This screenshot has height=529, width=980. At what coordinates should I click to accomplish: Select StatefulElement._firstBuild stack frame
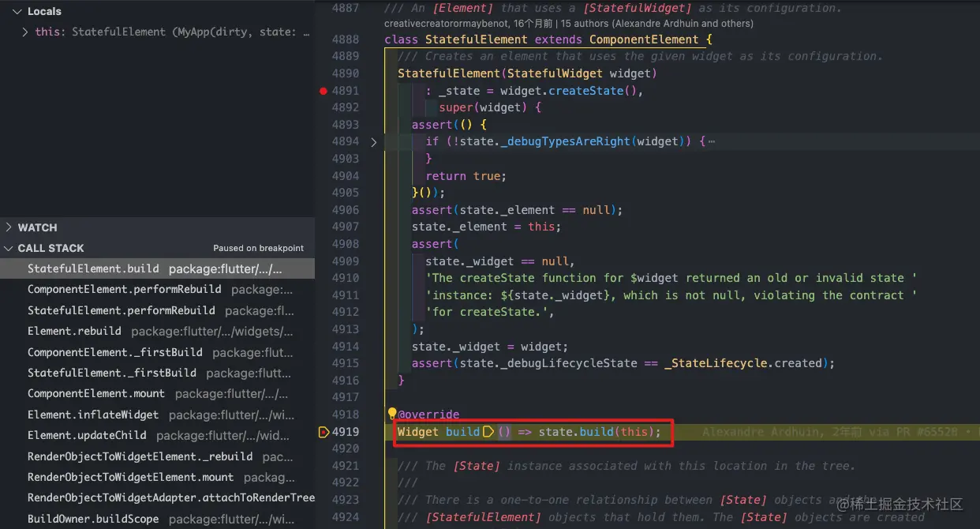158,373
